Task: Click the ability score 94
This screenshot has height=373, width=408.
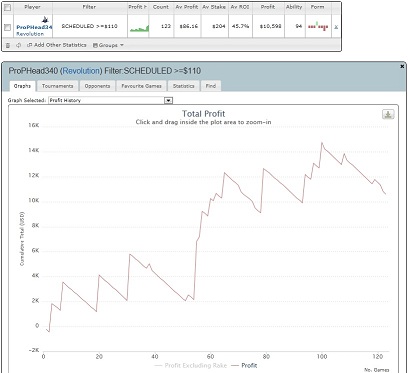Action: 299,26
